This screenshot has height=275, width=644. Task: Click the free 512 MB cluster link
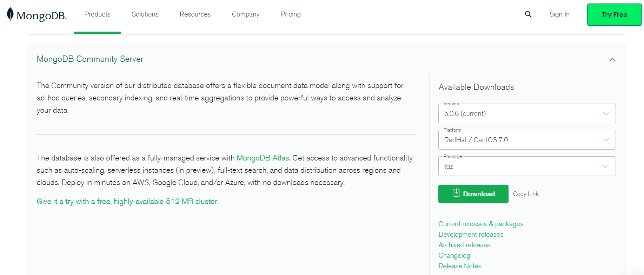click(x=127, y=202)
